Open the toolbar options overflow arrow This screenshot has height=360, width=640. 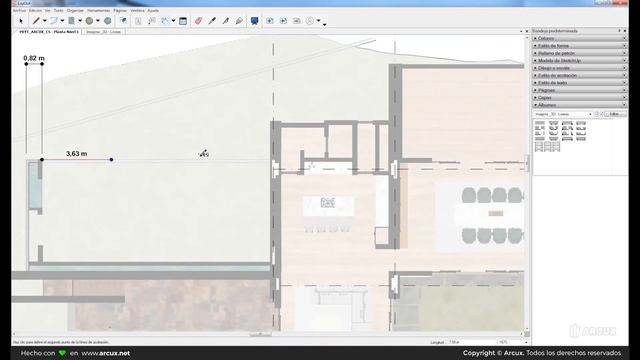324,24
